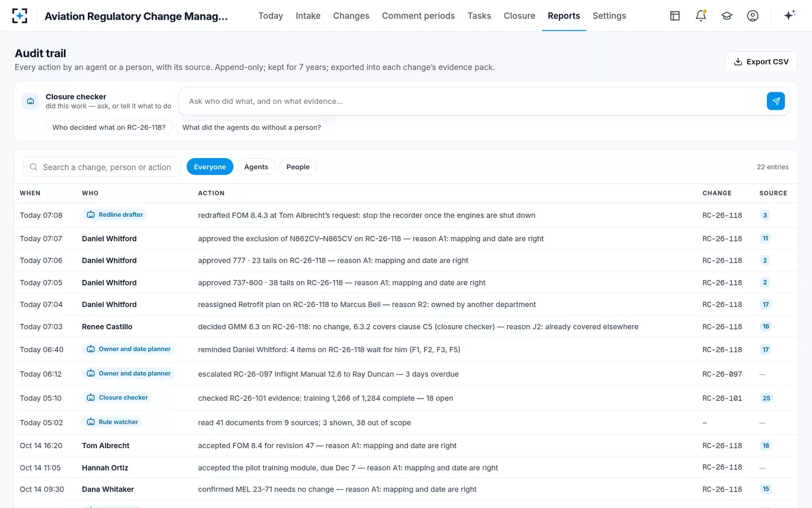Screen dimensions: 812x508
Task: Open the notifications bell
Action: [701, 16]
